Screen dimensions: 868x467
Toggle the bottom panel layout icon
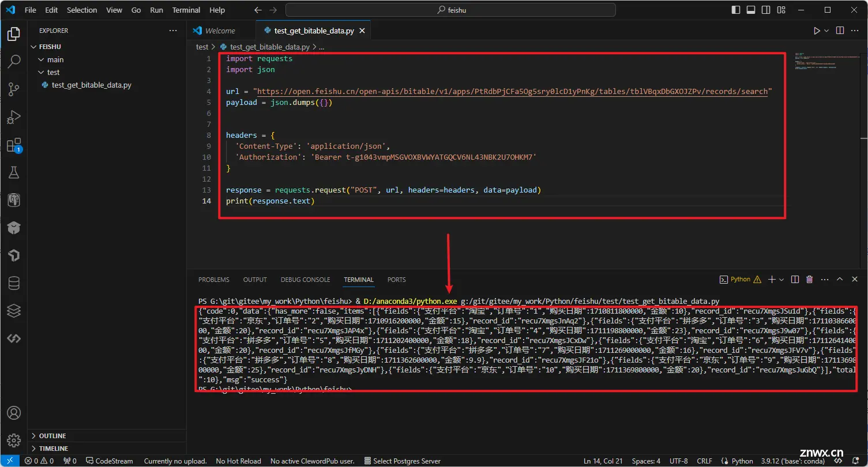tap(751, 10)
